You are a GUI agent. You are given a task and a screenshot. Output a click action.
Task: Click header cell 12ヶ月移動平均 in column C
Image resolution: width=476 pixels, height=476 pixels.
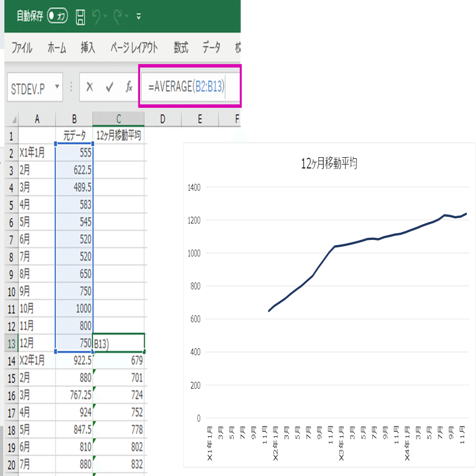119,136
